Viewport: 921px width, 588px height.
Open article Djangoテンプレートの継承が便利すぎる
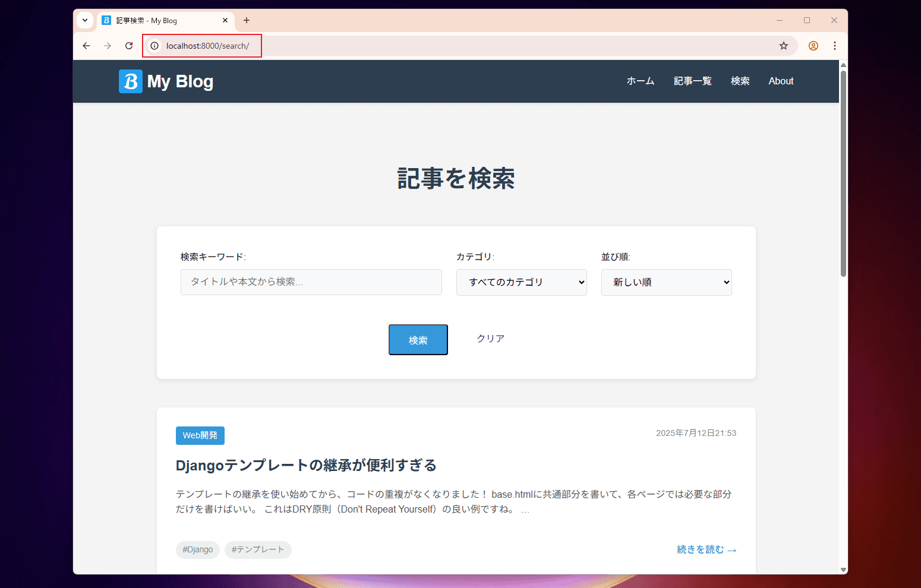306,465
